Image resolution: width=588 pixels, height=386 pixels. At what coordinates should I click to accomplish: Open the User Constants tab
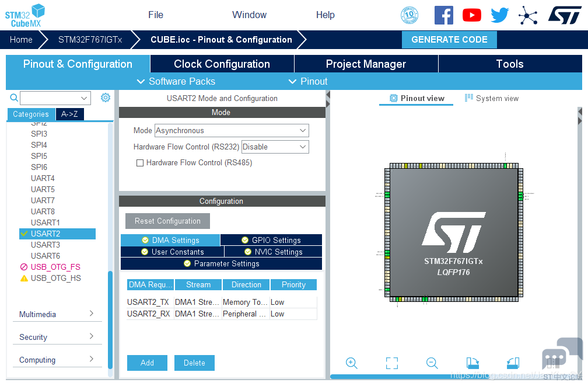click(x=173, y=252)
